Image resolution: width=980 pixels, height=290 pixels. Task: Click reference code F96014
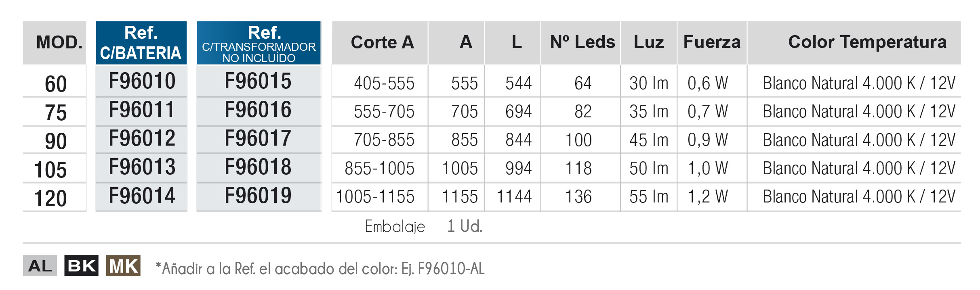click(142, 196)
